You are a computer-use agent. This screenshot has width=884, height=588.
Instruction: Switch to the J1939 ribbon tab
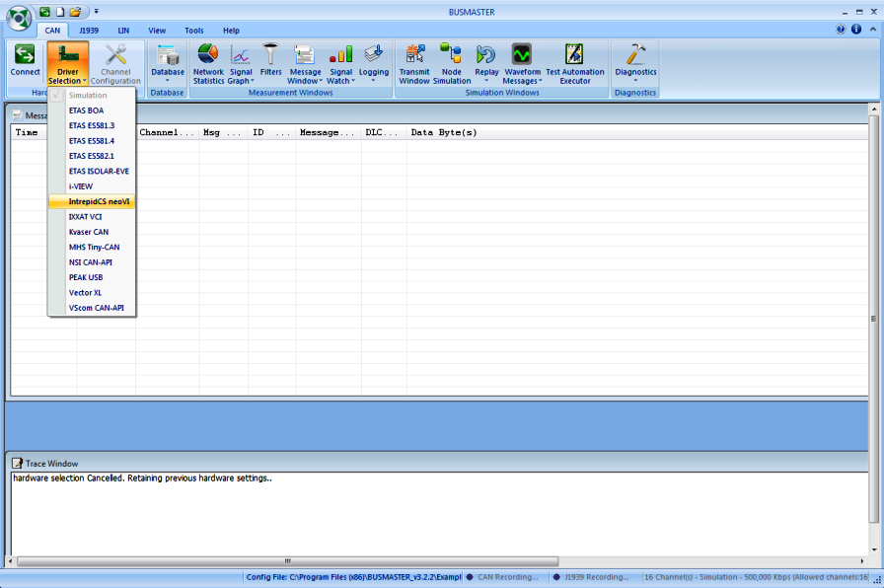(x=89, y=31)
